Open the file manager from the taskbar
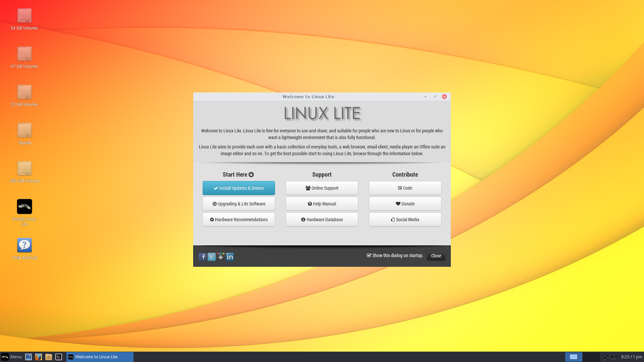 click(48, 357)
